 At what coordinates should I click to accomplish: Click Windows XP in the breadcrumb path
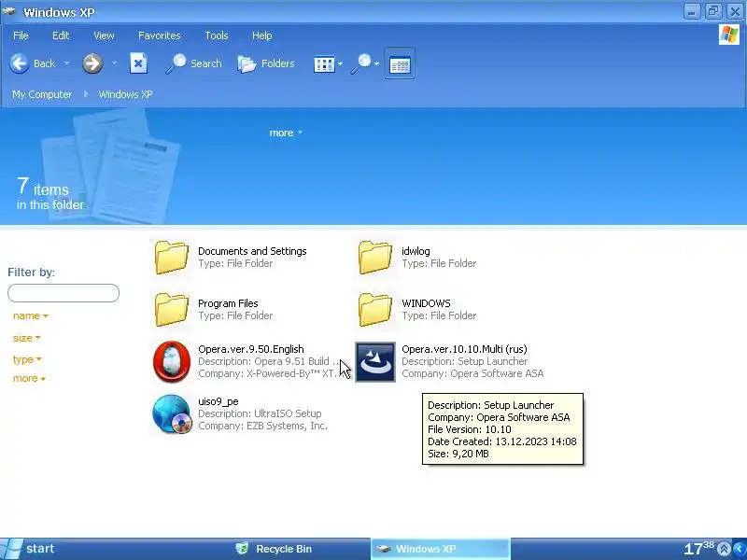coord(125,94)
